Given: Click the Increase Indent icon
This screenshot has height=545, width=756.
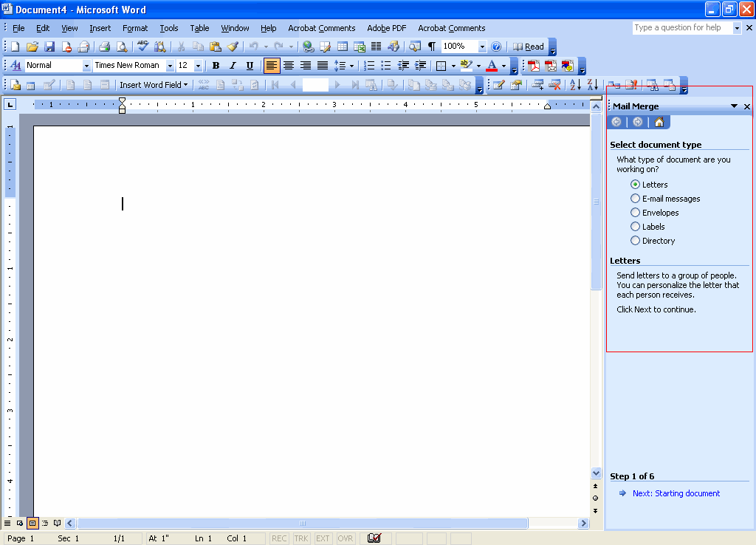Looking at the screenshot, I should [420, 65].
